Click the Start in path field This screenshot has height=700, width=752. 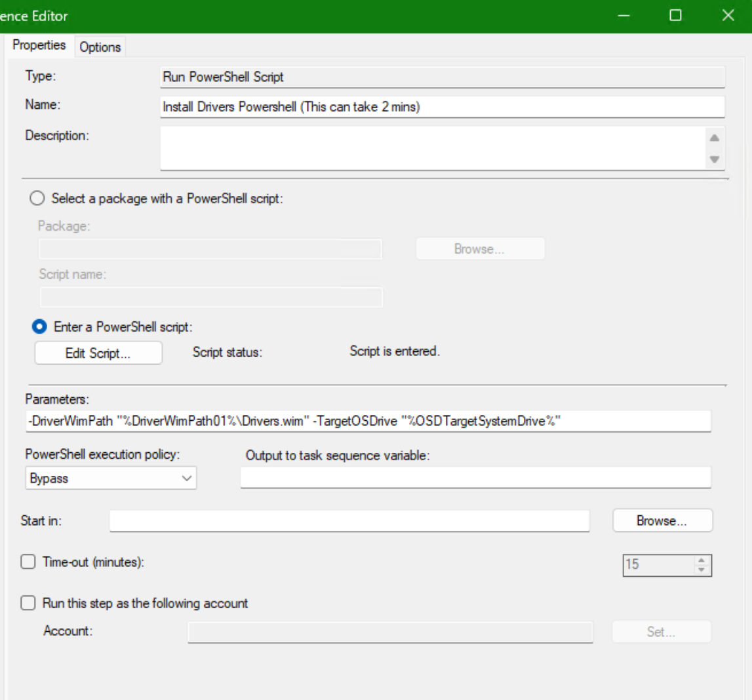349,521
